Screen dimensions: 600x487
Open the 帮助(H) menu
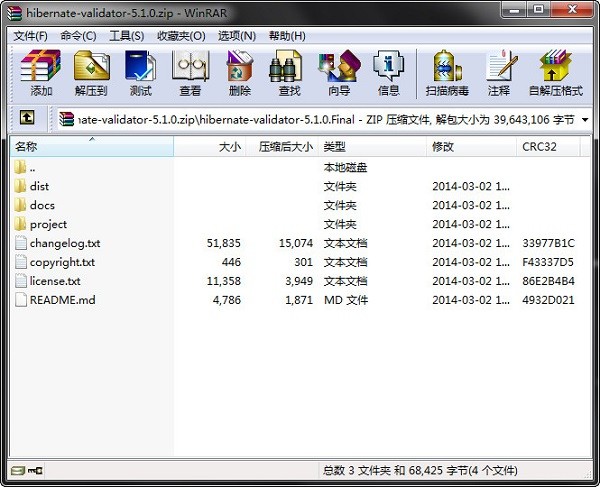287,36
